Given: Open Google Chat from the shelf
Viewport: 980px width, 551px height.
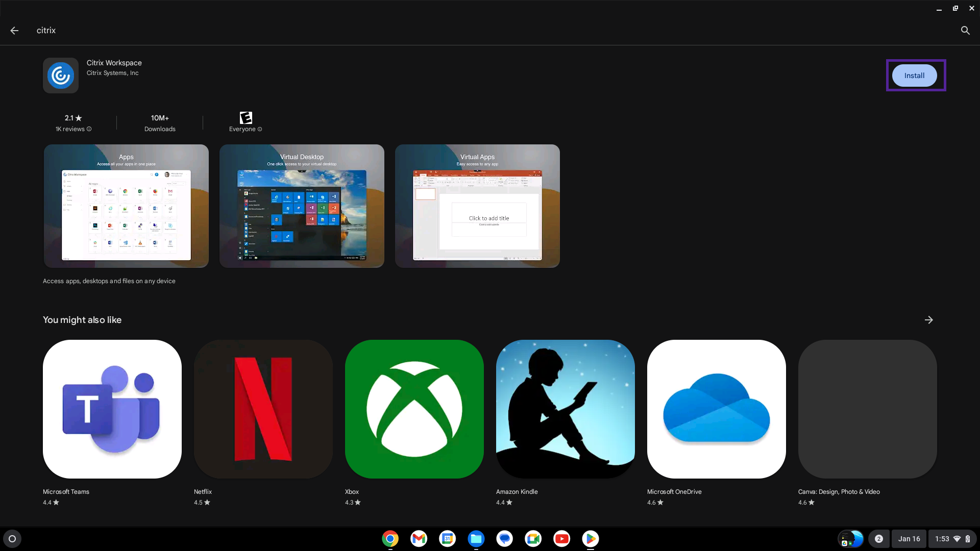Looking at the screenshot, I should point(504,539).
